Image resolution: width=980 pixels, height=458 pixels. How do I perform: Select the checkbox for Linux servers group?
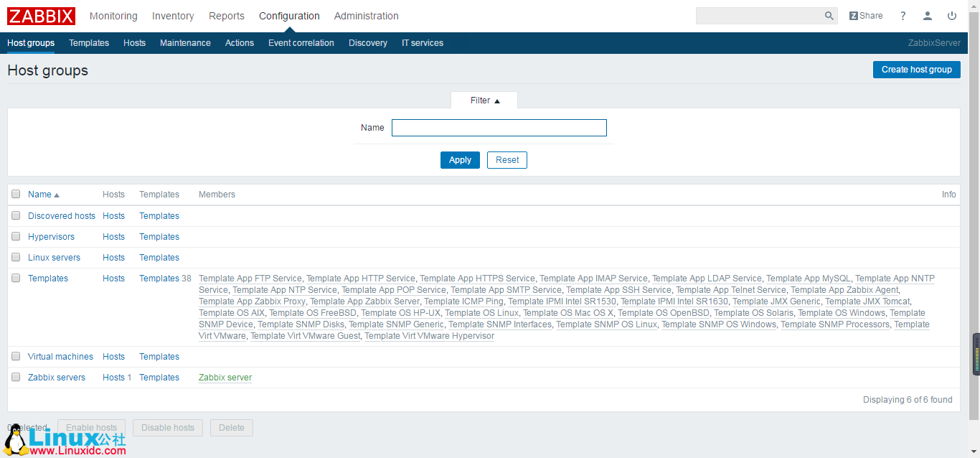pyautogui.click(x=16, y=257)
